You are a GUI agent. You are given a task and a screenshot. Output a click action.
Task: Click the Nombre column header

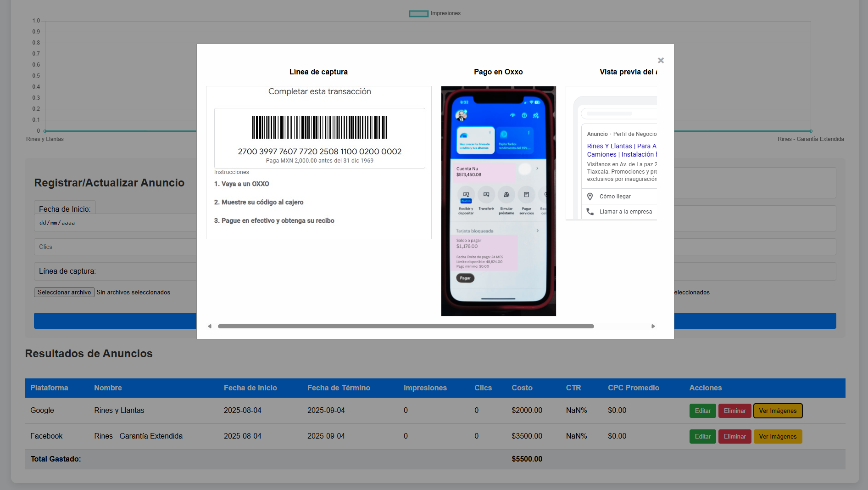[x=108, y=388]
